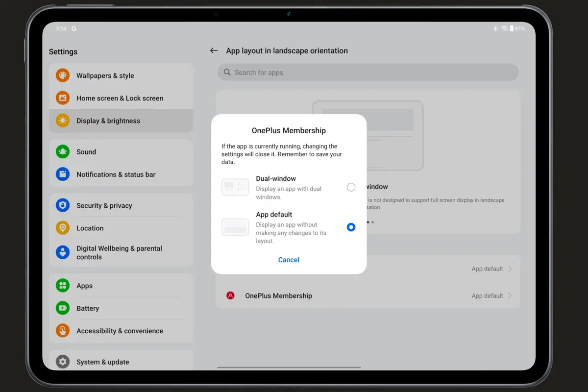Click the Bluetooth status icon
Viewport: 588px width, 392px height.
coord(496,28)
